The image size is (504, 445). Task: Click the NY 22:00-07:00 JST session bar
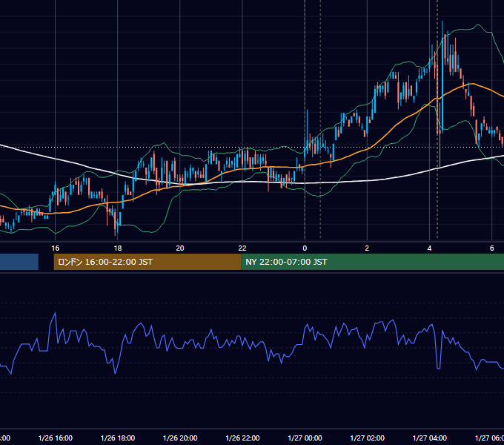pos(372,262)
